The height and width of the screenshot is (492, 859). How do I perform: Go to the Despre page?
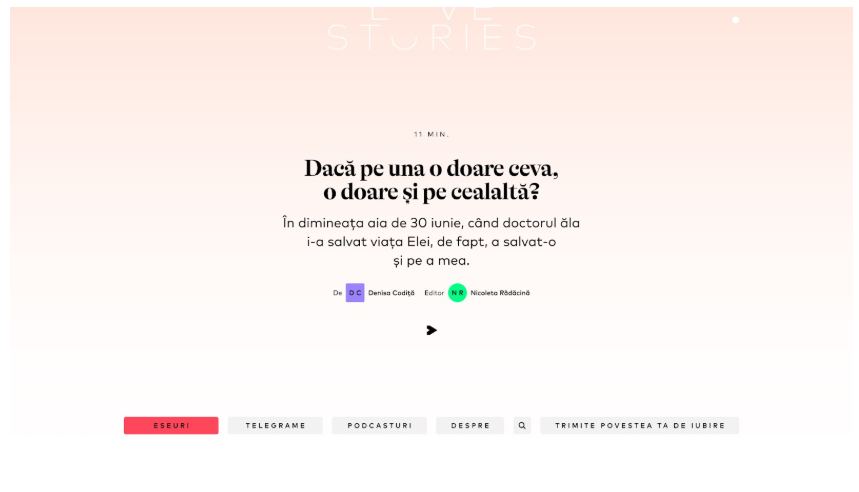(x=470, y=426)
